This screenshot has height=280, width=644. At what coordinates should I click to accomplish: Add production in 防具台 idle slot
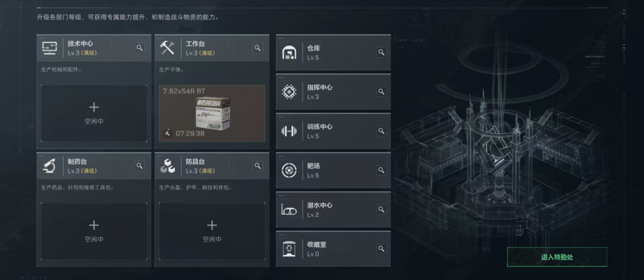point(212,232)
